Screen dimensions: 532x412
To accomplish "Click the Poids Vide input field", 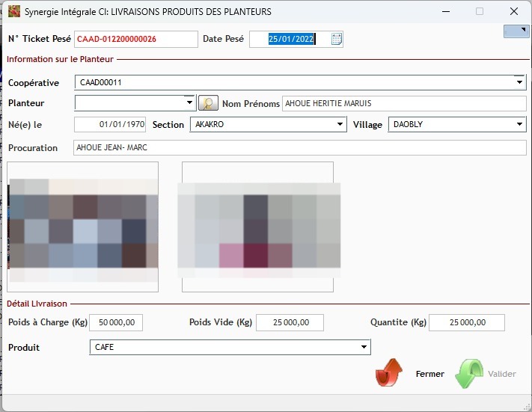I will (x=290, y=323).
